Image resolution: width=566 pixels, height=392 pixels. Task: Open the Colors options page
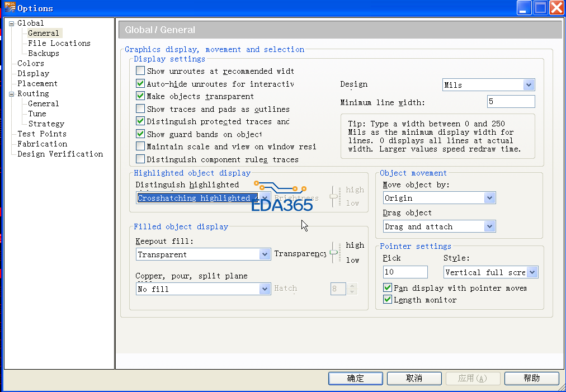tap(30, 63)
